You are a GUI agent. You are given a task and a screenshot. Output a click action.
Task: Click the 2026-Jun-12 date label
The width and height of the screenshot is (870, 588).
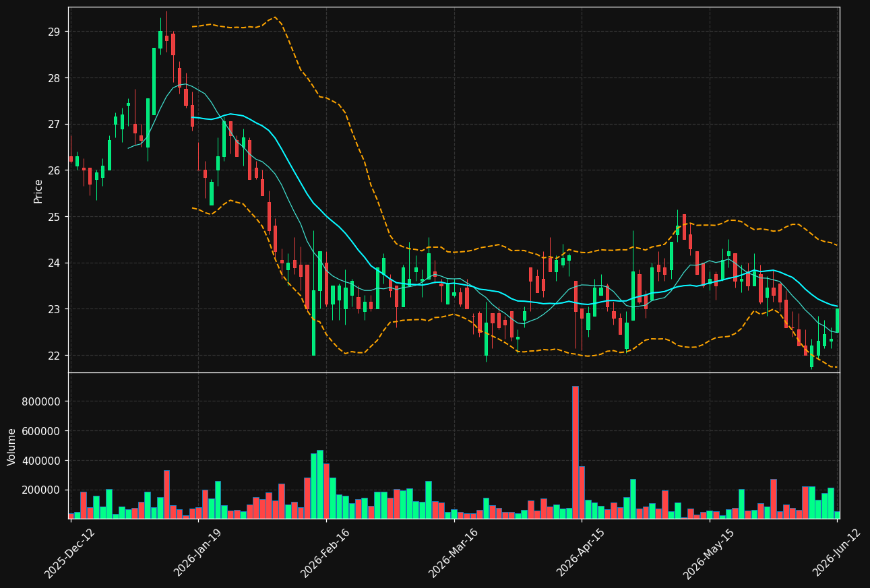837,554
